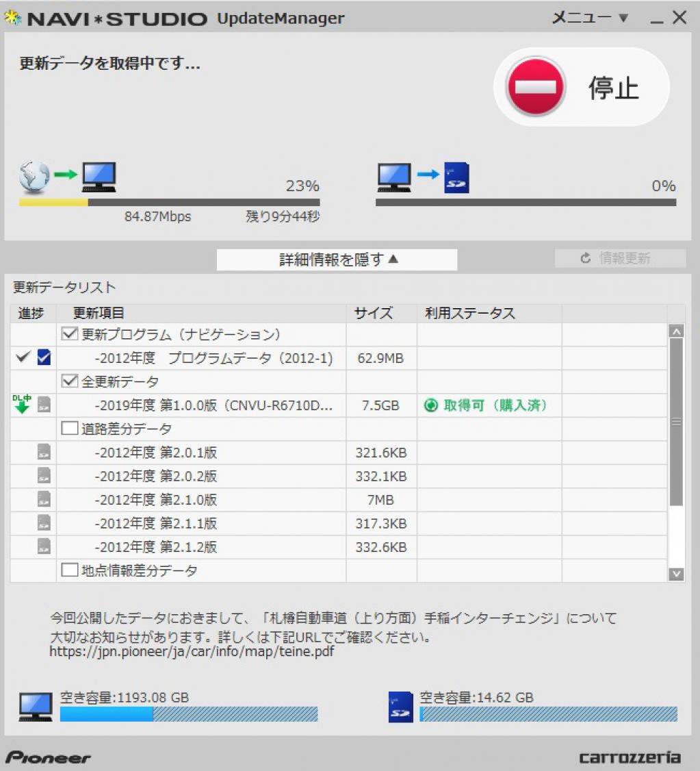Screen dimensions: 700x771
Task: Click the PC free space computer icon
Action: pos(36,707)
